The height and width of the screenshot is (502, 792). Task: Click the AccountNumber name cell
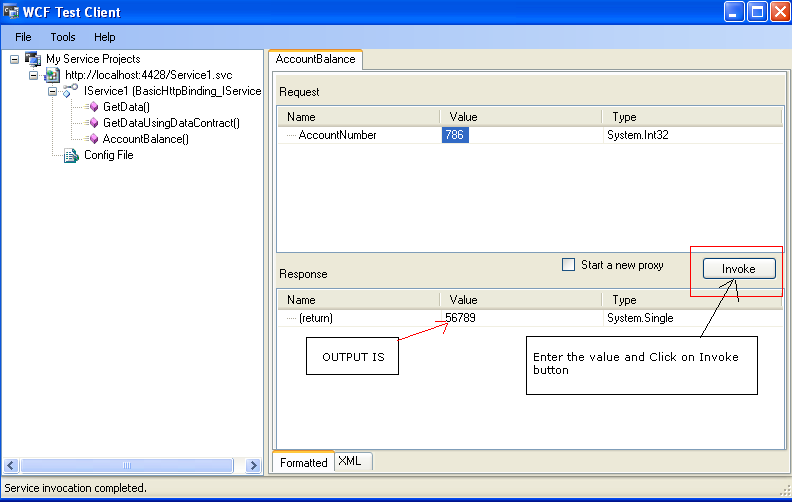pos(337,135)
